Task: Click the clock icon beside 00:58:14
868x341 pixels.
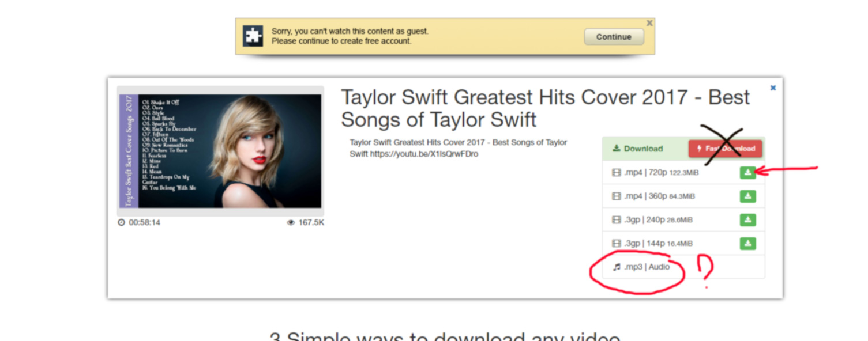Action: click(x=121, y=222)
